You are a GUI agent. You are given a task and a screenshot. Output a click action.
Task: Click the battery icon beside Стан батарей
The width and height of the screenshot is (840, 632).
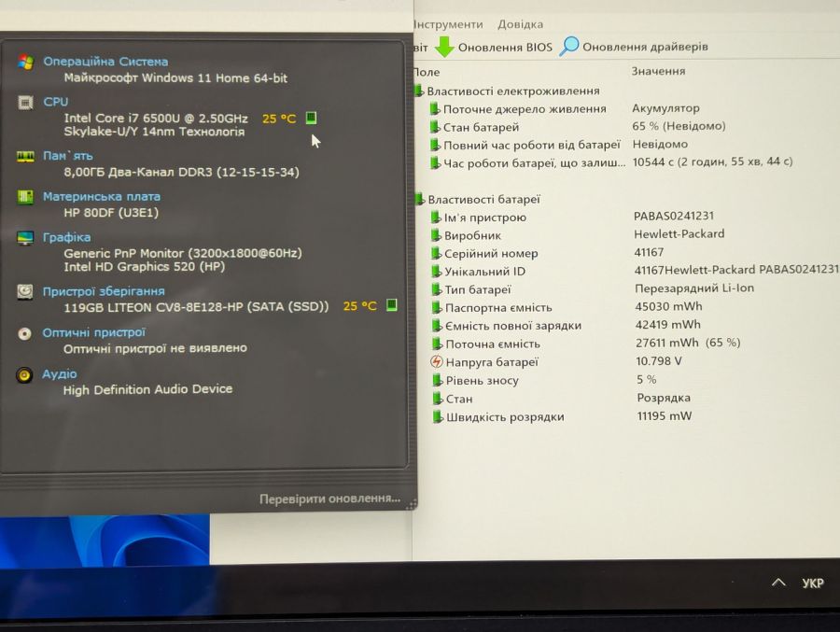pos(435,127)
